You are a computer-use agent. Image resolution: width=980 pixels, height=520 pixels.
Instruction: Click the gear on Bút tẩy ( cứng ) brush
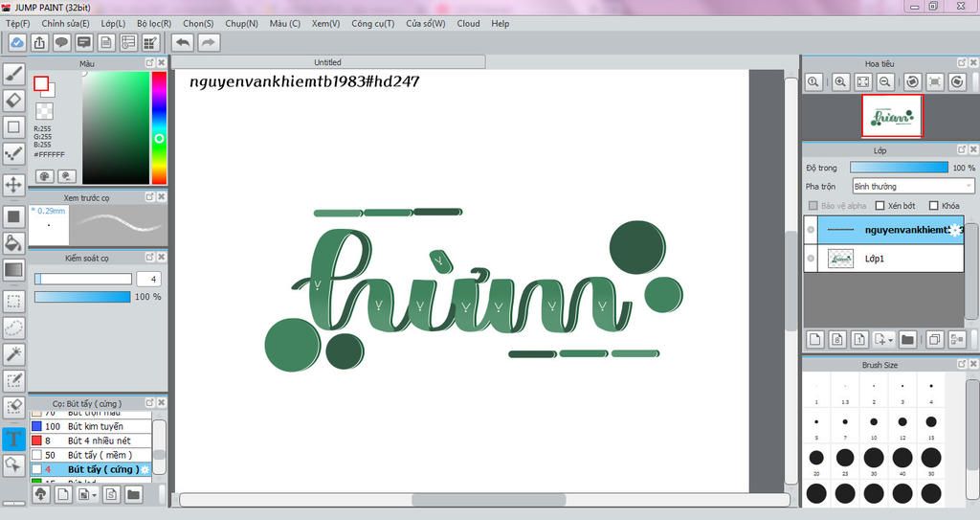click(x=145, y=469)
